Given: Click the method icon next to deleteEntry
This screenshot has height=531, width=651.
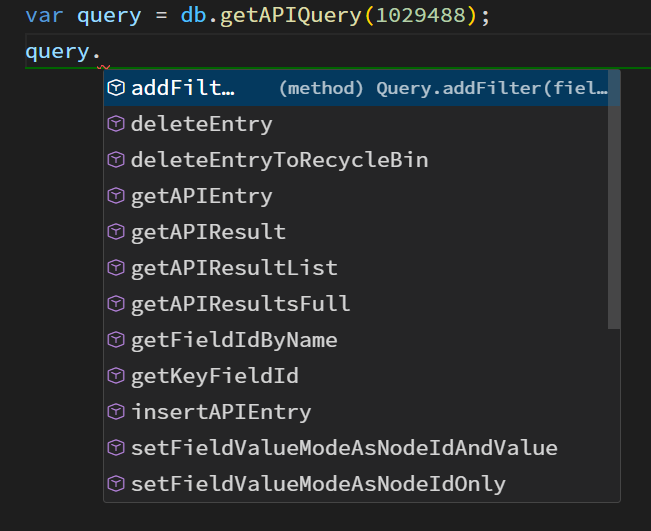Looking at the screenshot, I should pyautogui.click(x=116, y=124).
